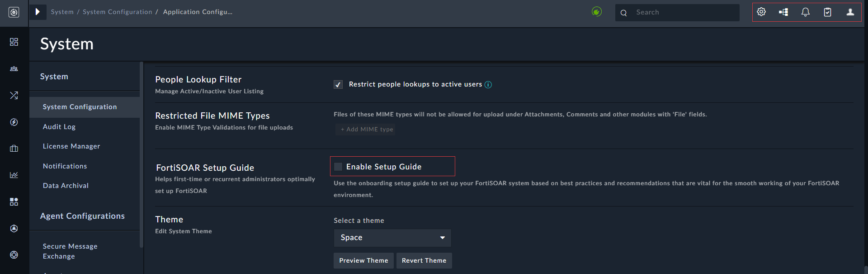Open the widgets grid icon in sidebar

click(14, 202)
